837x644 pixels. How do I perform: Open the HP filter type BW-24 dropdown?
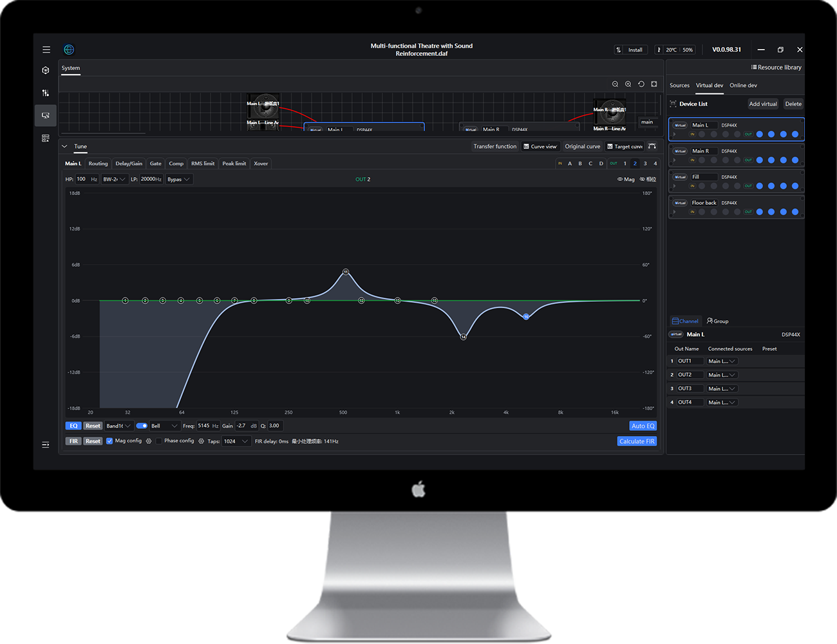click(x=114, y=179)
